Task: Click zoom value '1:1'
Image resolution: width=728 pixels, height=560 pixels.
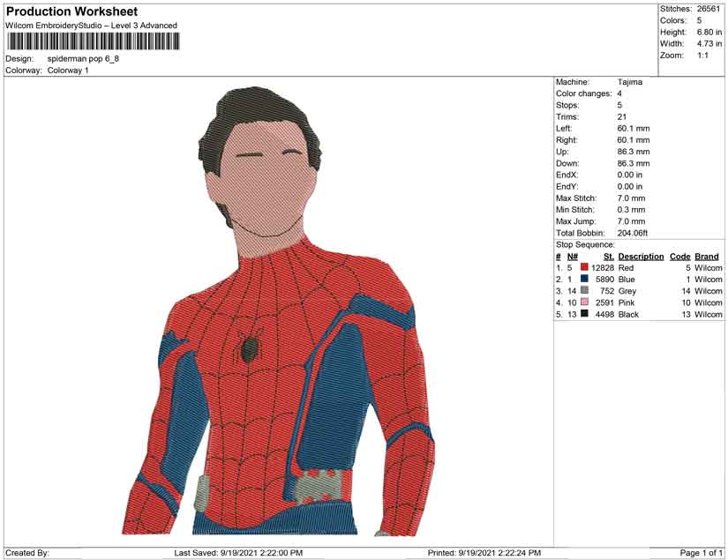Action: coord(702,56)
